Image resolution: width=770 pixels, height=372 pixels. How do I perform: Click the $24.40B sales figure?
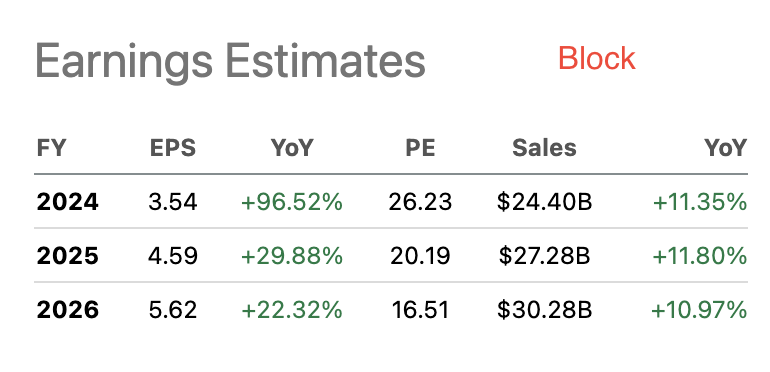(x=544, y=202)
